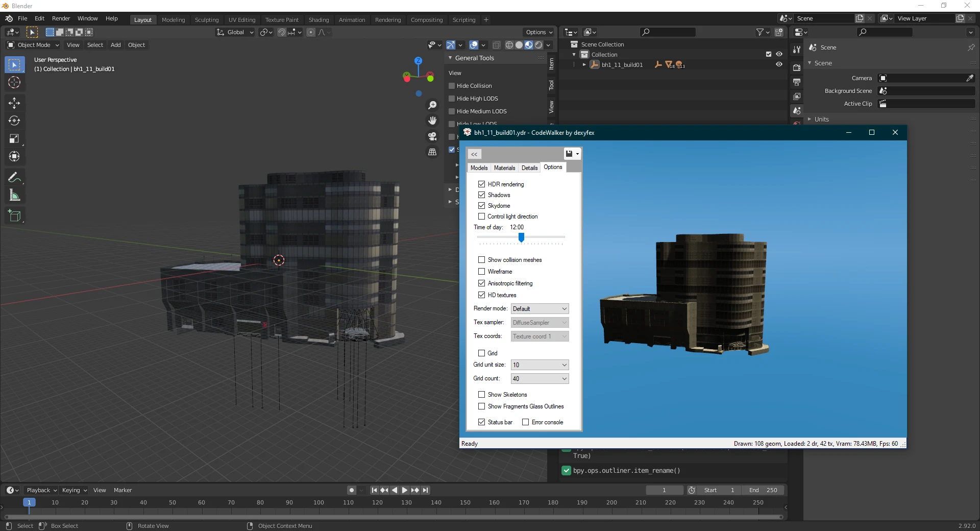
Task: Switch to the Materials tab
Action: click(x=504, y=167)
